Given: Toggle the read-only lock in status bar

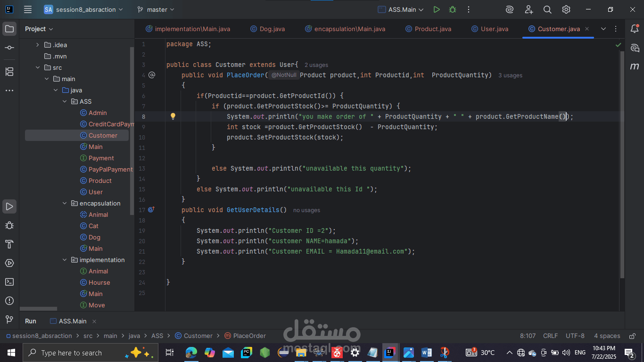Looking at the screenshot, I should click(x=631, y=336).
